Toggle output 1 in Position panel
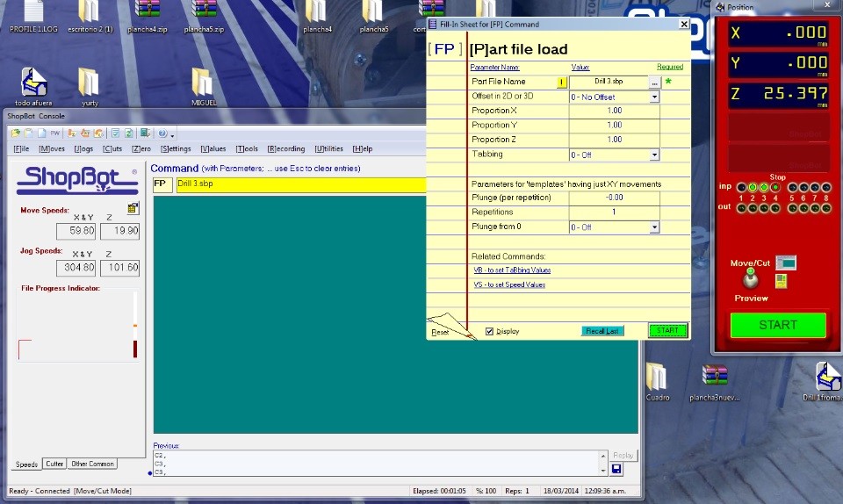Viewport: 843px width, 504px height. pos(741,208)
